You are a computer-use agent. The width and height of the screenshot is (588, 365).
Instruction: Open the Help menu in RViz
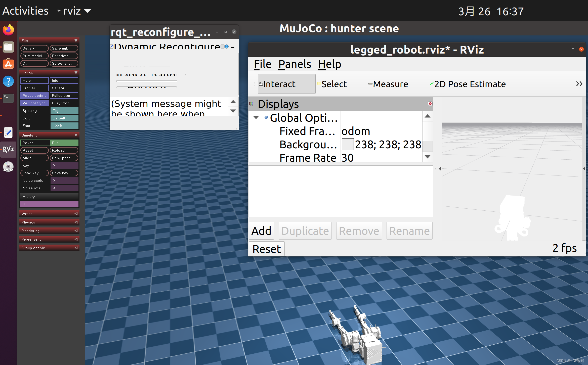point(329,64)
